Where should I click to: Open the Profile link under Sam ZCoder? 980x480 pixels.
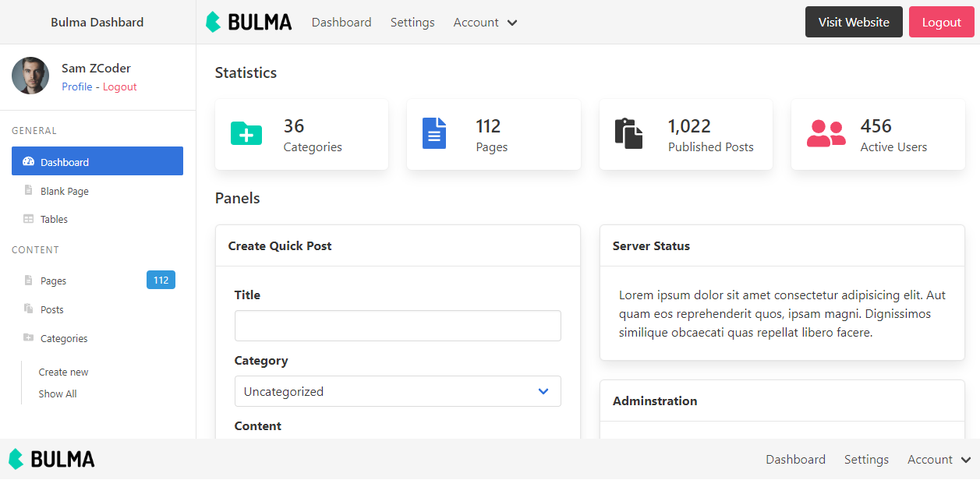point(77,86)
